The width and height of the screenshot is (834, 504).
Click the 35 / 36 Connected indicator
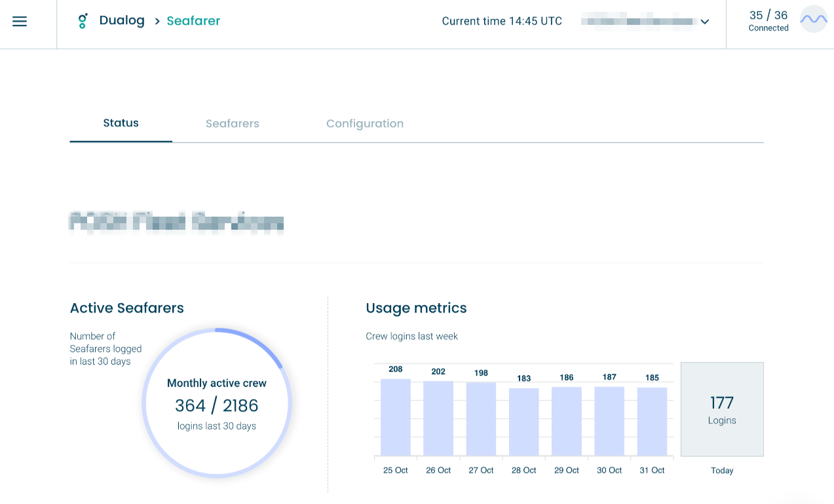tap(768, 20)
